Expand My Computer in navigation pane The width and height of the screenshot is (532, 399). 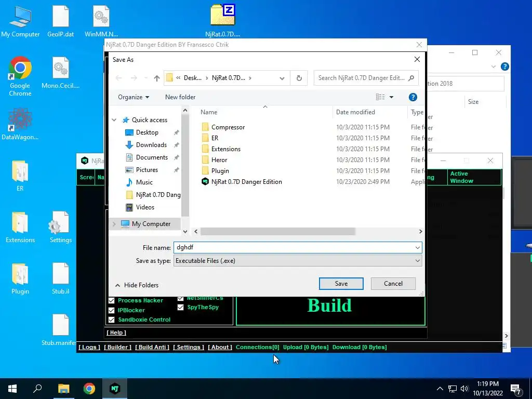[x=114, y=224]
